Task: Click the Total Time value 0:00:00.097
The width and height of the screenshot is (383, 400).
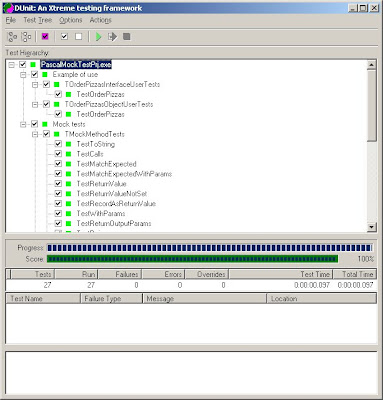Action: coord(355,285)
